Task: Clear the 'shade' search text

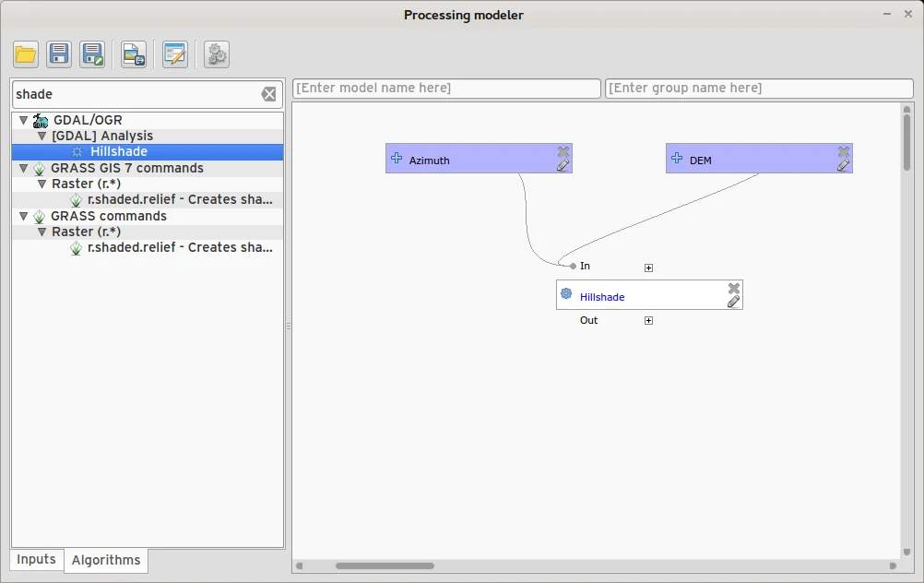Action: tap(268, 94)
